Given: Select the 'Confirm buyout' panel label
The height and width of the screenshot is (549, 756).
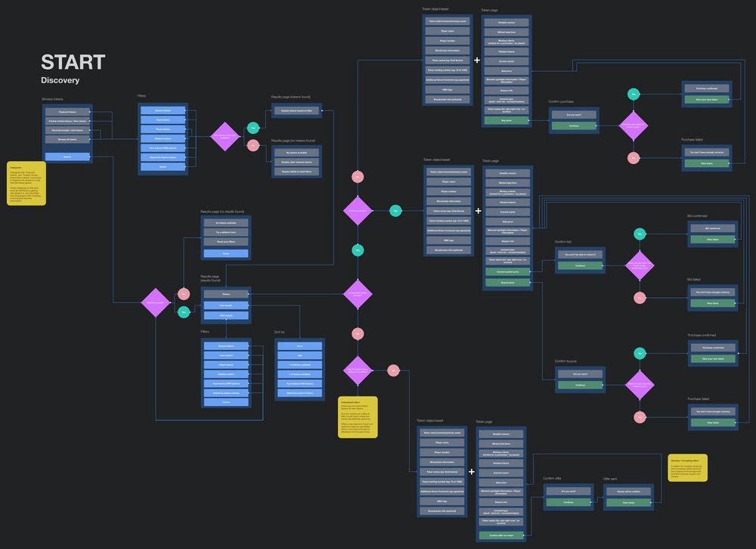Looking at the screenshot, I should 565,361.
